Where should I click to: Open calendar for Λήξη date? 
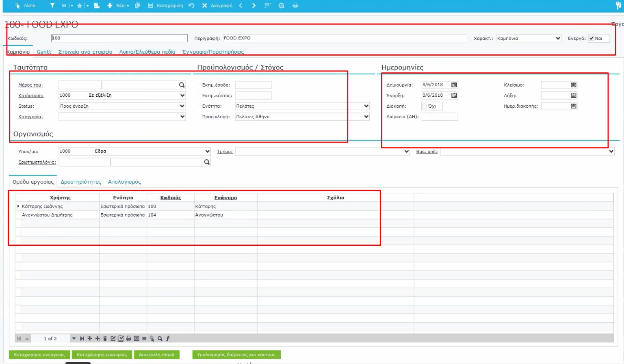[573, 95]
